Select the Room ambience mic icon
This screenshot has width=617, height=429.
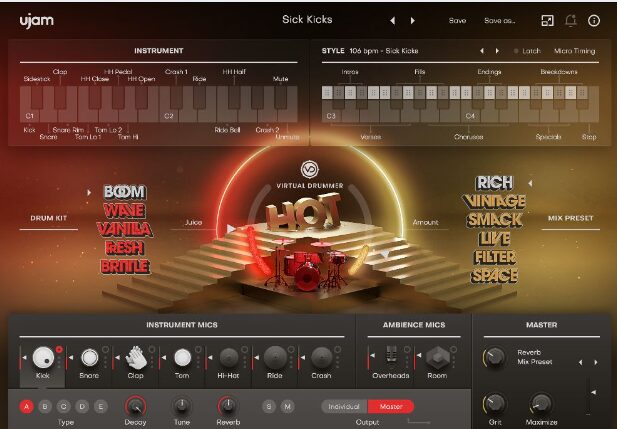coord(437,358)
